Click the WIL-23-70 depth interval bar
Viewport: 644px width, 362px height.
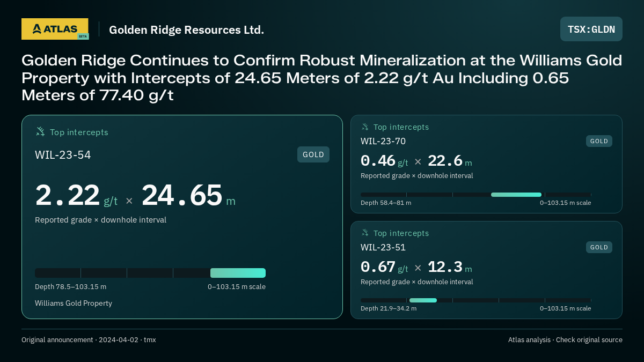(x=476, y=195)
